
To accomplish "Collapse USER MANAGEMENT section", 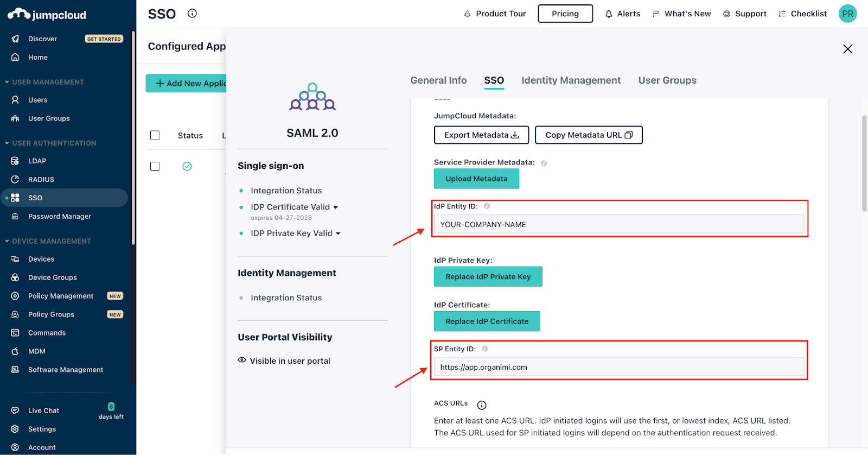I will [x=7, y=82].
